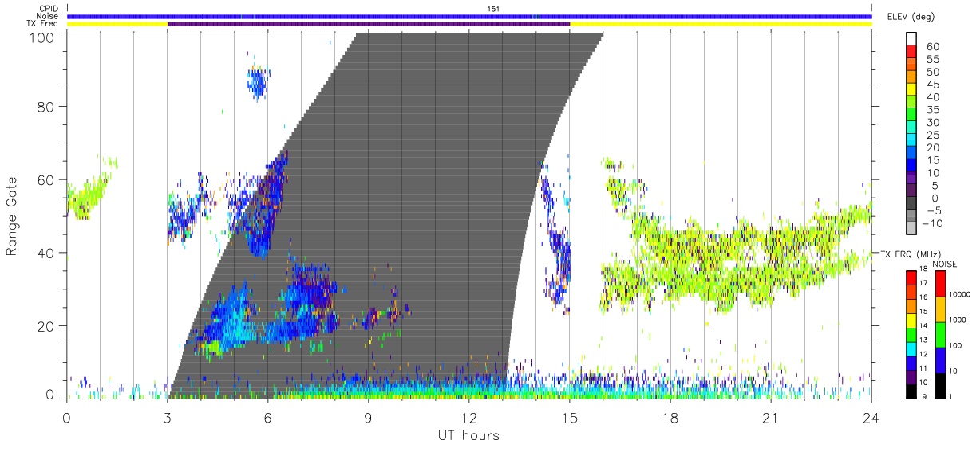The width and height of the screenshot is (980, 452).
Task: Click ELEV legend label 55
Action: click(932, 59)
